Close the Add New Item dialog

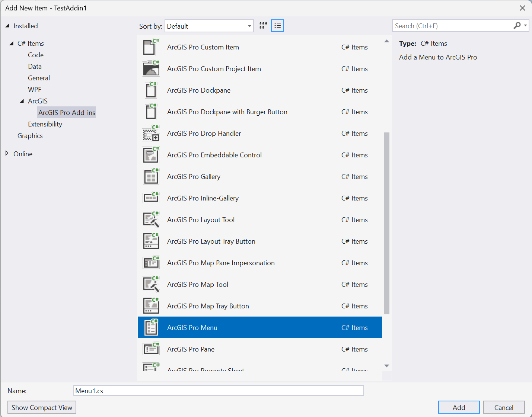tap(522, 8)
